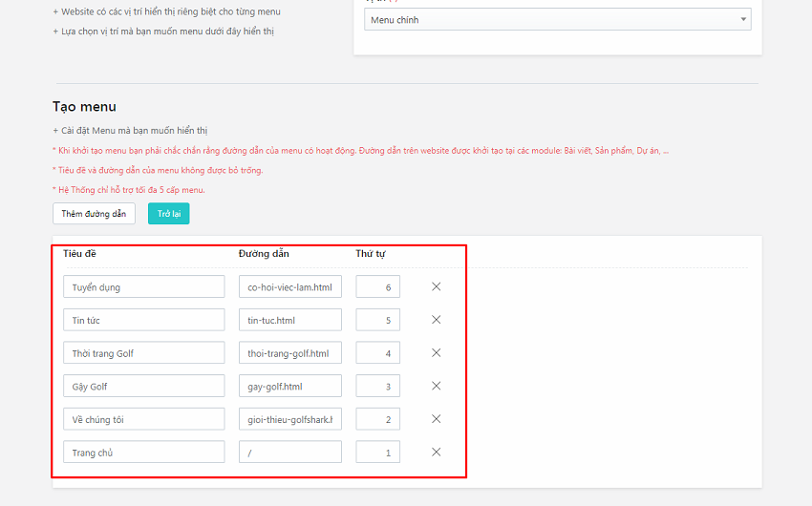Screen dimensions: 812x506
Task: Focus the order field showing 6
Action: coord(377,287)
